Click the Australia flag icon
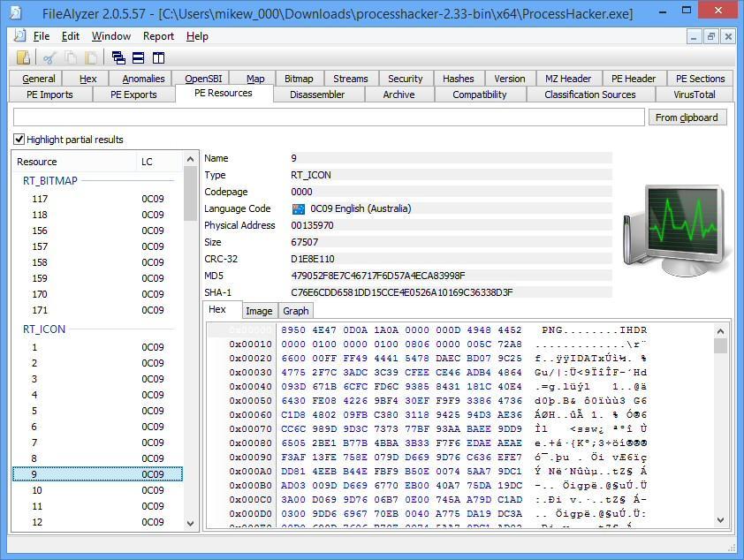This screenshot has width=744, height=560. (299, 208)
